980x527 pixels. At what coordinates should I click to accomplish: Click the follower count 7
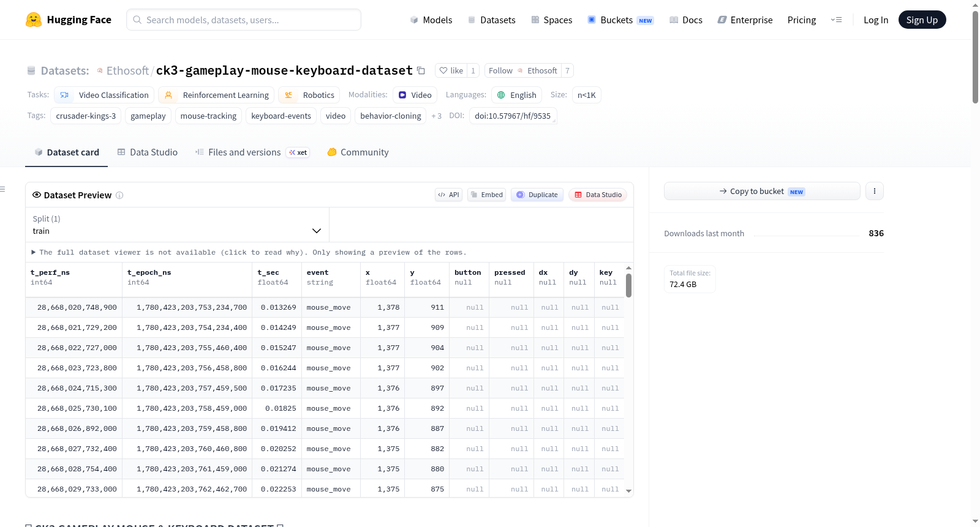[x=567, y=70]
